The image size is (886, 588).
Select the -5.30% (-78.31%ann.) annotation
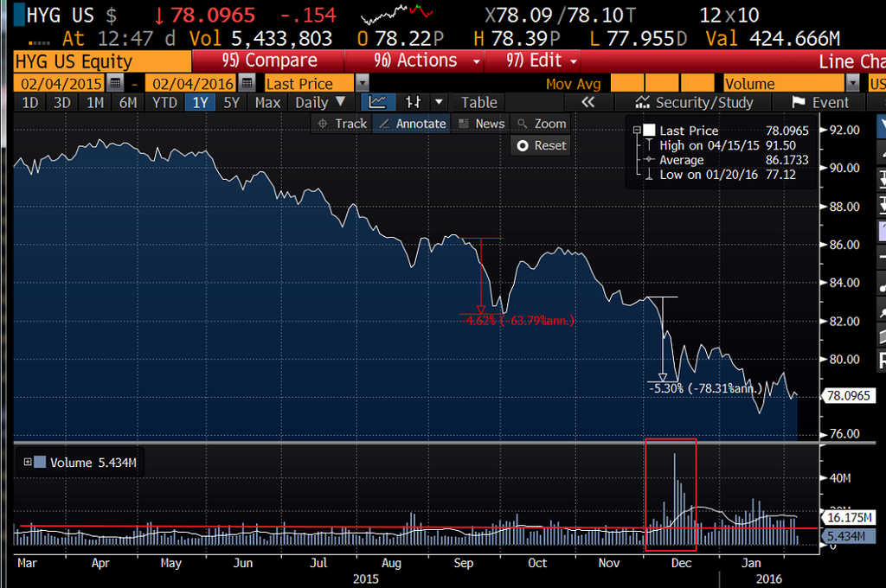706,388
